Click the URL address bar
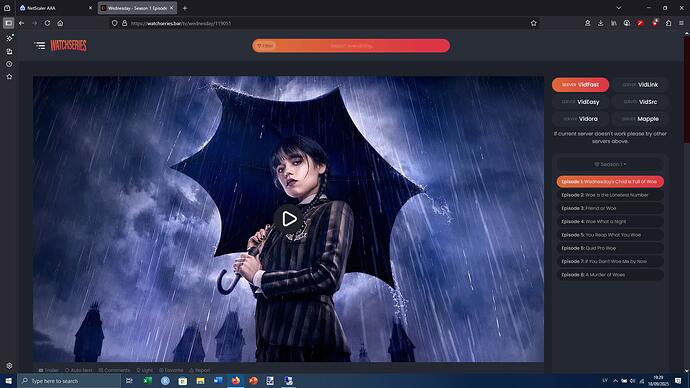690x388 pixels. coord(326,23)
